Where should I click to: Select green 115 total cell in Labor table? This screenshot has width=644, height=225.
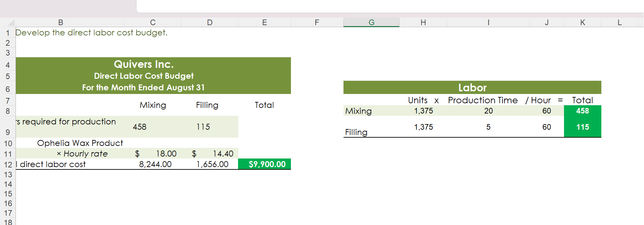tap(583, 127)
